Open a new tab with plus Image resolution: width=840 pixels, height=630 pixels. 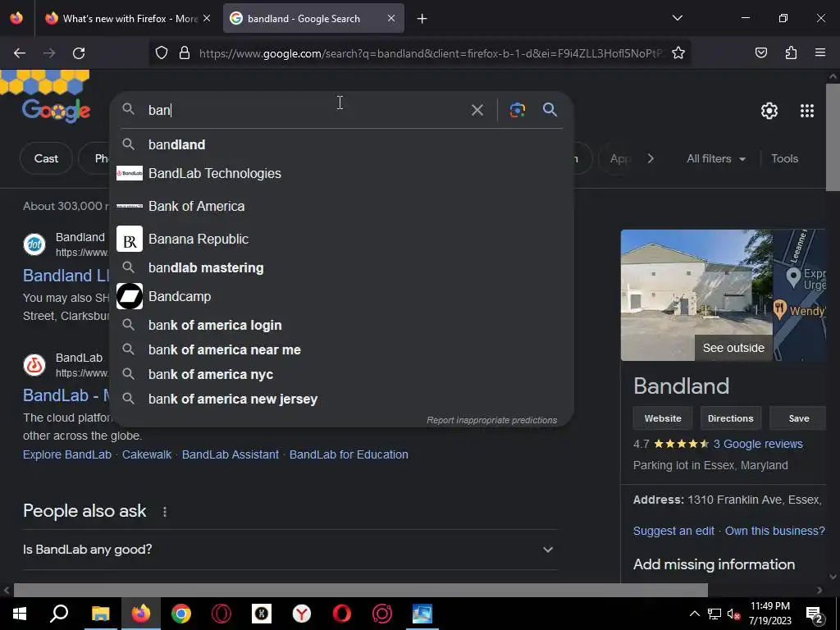[422, 19]
